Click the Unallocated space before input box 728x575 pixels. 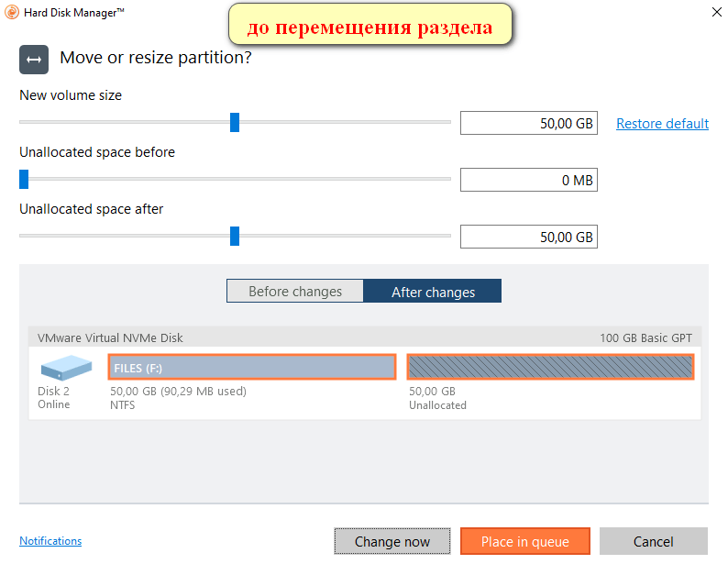pos(528,181)
